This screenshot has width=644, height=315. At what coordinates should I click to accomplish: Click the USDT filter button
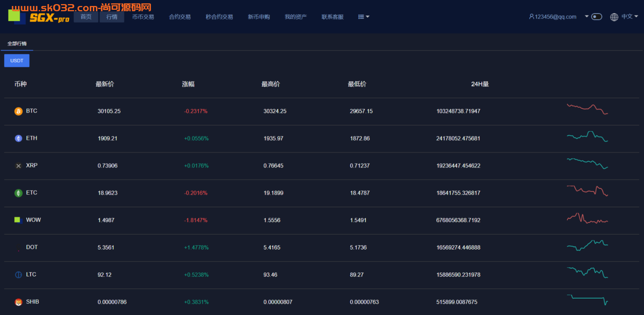pyautogui.click(x=17, y=61)
